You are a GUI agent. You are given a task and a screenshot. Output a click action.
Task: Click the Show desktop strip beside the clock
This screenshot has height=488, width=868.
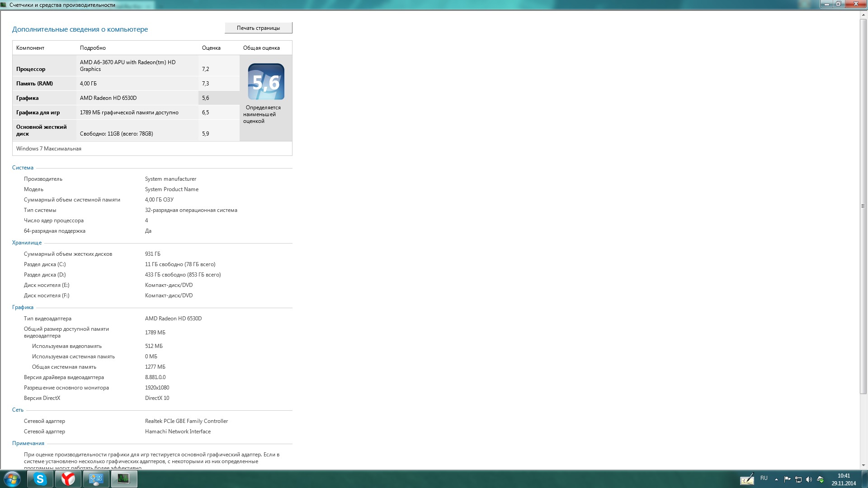click(864, 479)
